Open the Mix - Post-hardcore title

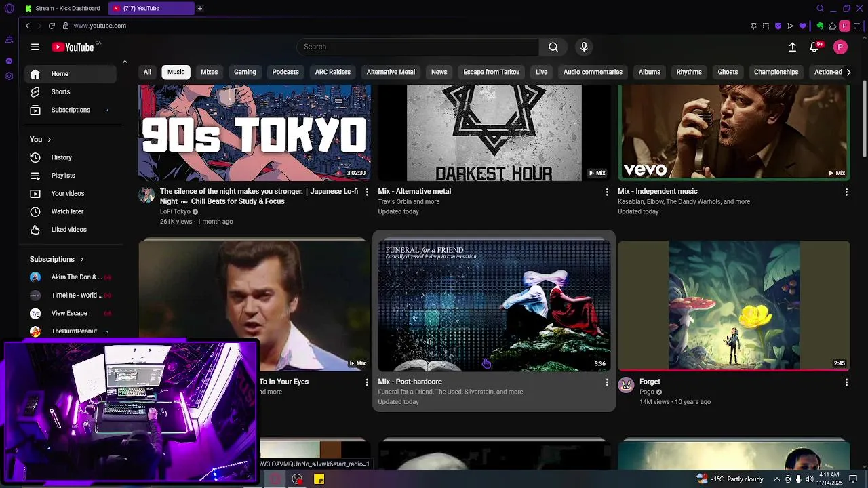[410, 382]
